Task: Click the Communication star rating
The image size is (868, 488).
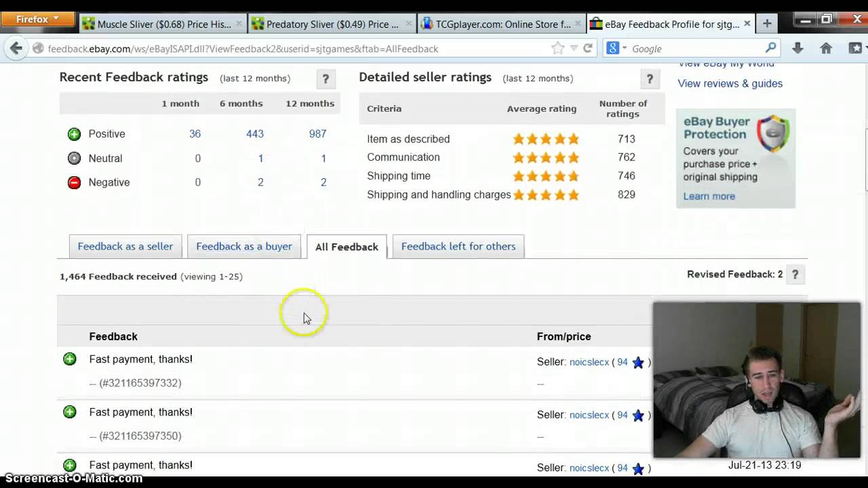Action: (546, 157)
